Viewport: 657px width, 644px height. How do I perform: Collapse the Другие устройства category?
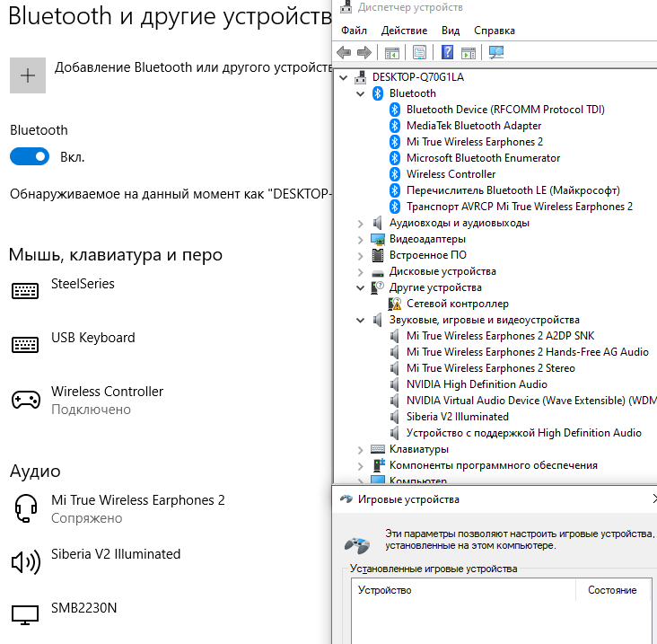[360, 287]
